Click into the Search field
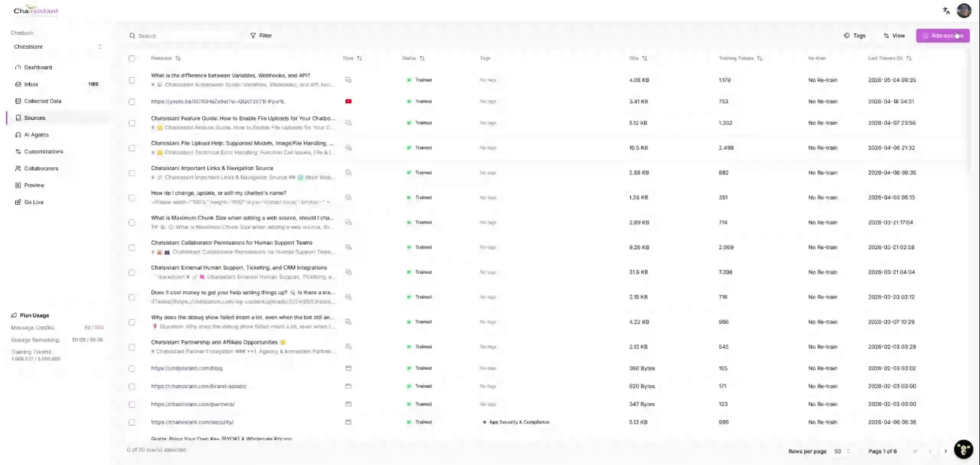Image resolution: width=980 pixels, height=465 pixels. tap(184, 36)
